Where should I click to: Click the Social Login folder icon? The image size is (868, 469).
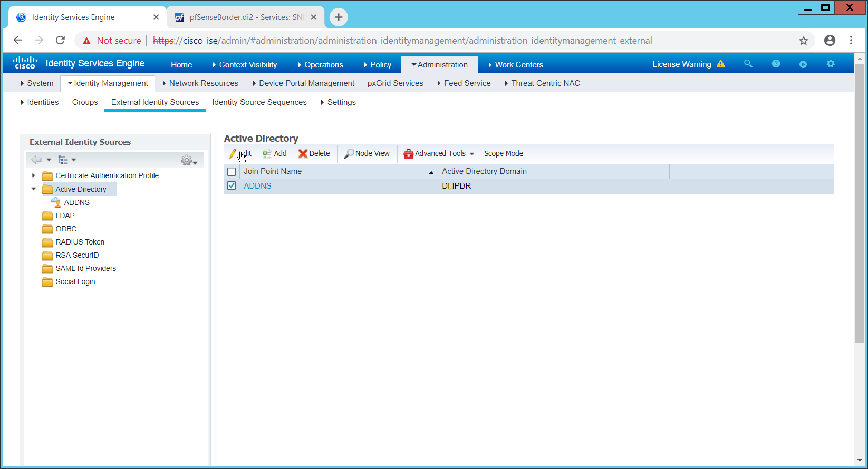click(x=47, y=281)
